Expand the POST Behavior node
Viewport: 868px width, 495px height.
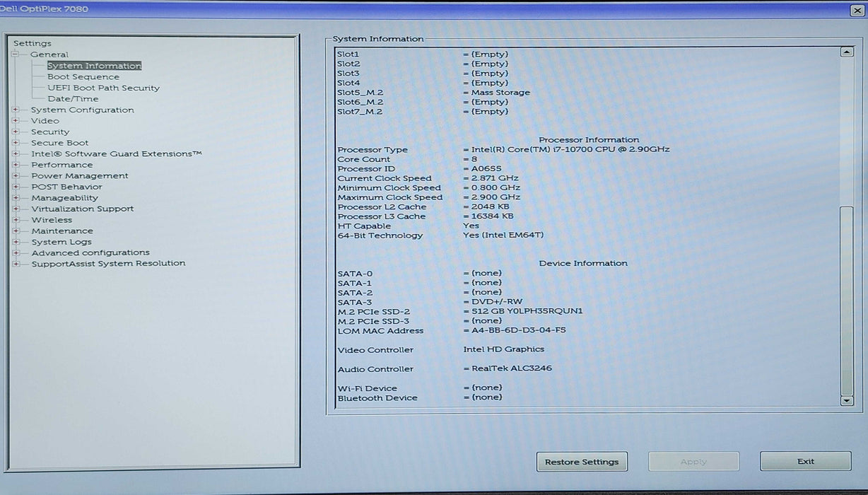point(15,187)
